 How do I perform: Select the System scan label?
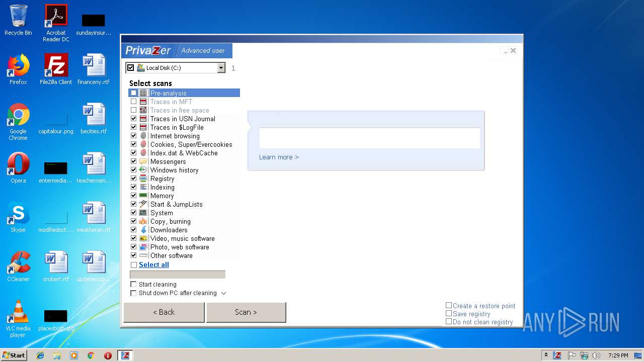coord(162,213)
